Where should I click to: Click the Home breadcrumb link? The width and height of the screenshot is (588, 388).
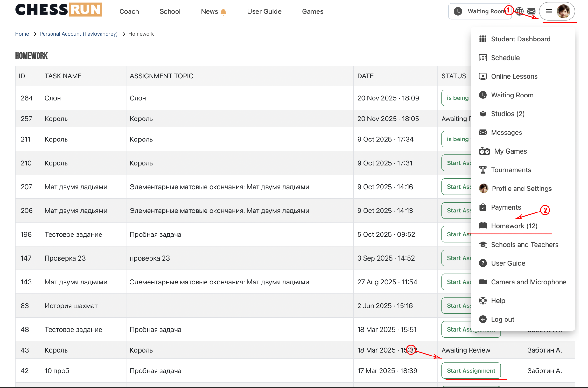(x=22, y=34)
